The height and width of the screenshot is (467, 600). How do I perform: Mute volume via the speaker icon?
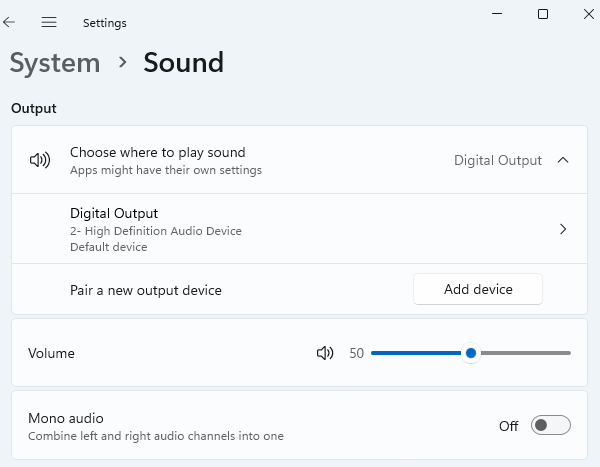point(324,353)
